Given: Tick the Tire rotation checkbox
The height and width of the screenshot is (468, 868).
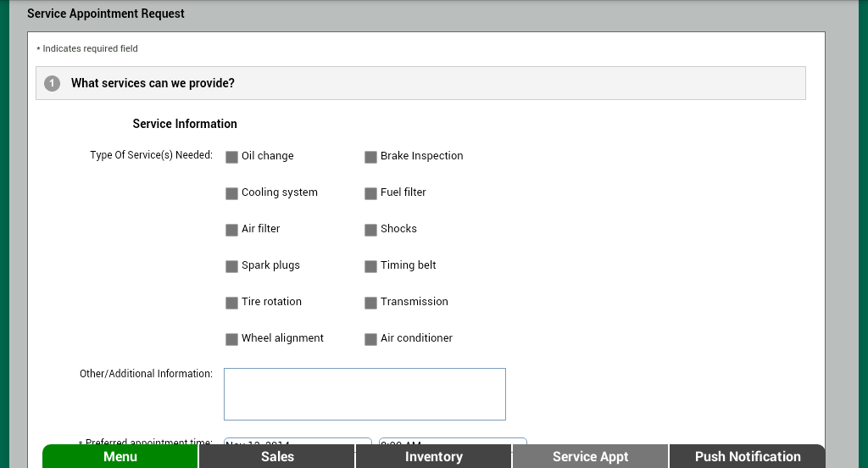Looking at the screenshot, I should coord(231,303).
